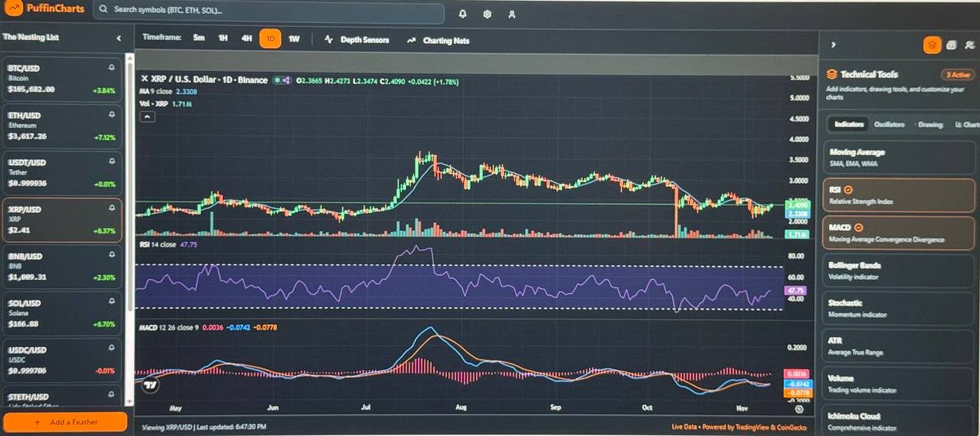Click the MACD 12 26 close 9 label
Image resolution: width=980 pixels, height=436 pixels.
(169, 328)
